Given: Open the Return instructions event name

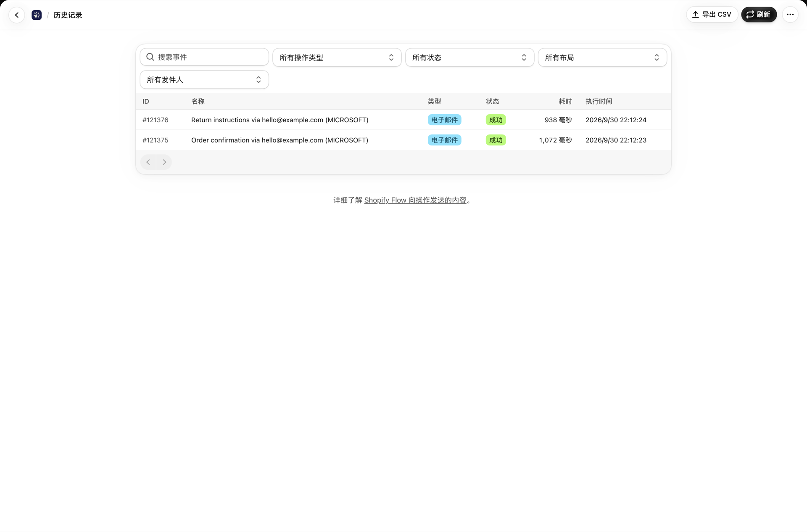Looking at the screenshot, I should 280,120.
